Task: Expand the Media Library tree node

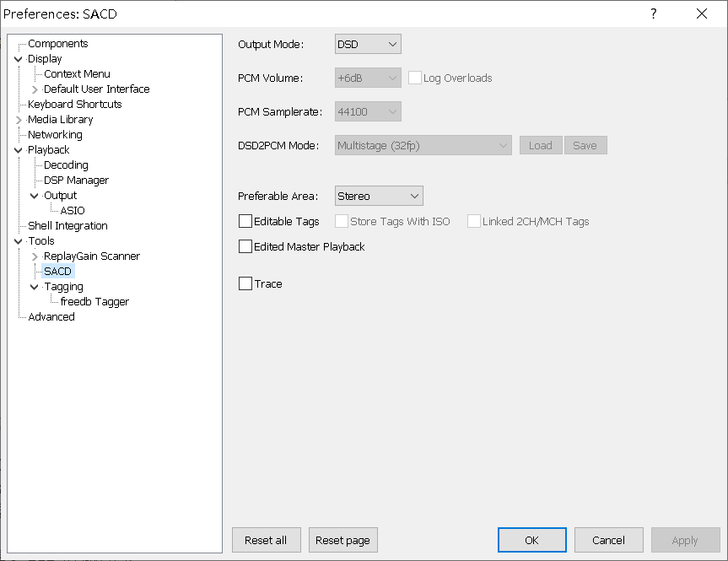Action: 19,120
